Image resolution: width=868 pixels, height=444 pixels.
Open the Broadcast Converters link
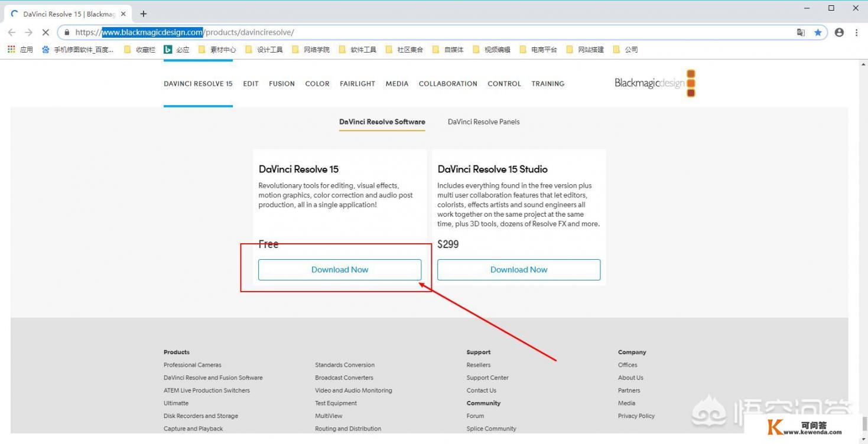pyautogui.click(x=344, y=378)
